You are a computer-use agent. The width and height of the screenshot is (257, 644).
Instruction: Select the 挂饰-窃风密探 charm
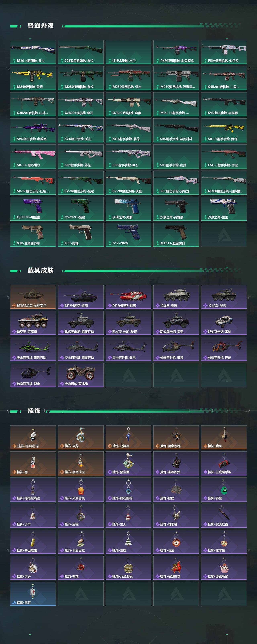pos(33,438)
